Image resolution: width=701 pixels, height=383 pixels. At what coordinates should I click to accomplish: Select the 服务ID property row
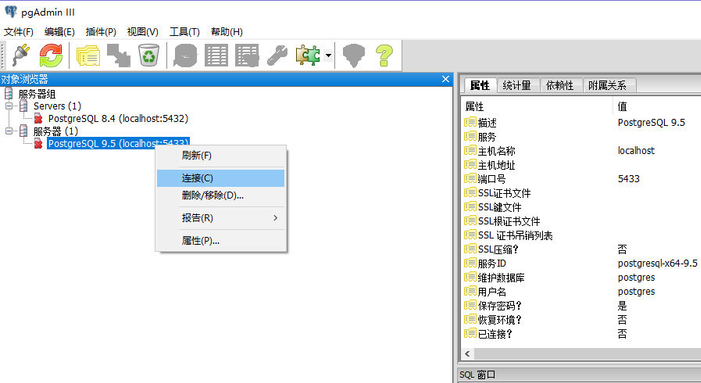point(582,264)
